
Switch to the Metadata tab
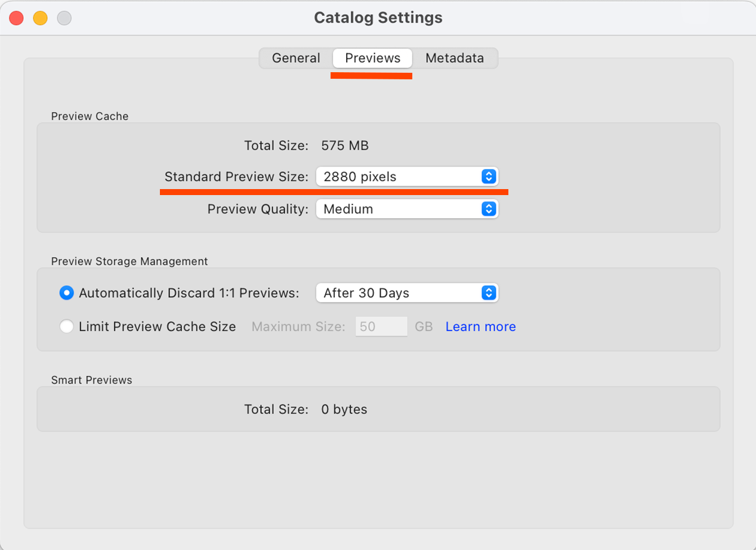454,58
